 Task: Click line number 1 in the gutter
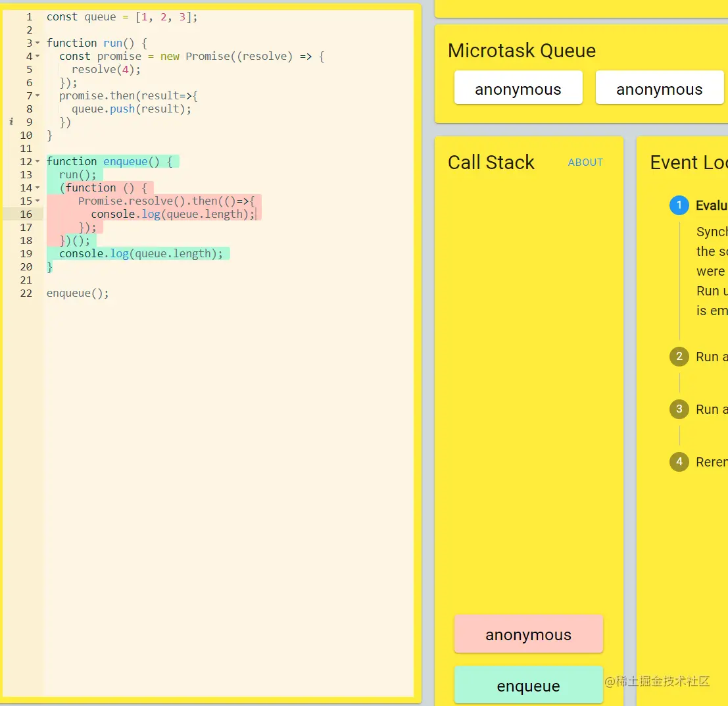coord(29,17)
